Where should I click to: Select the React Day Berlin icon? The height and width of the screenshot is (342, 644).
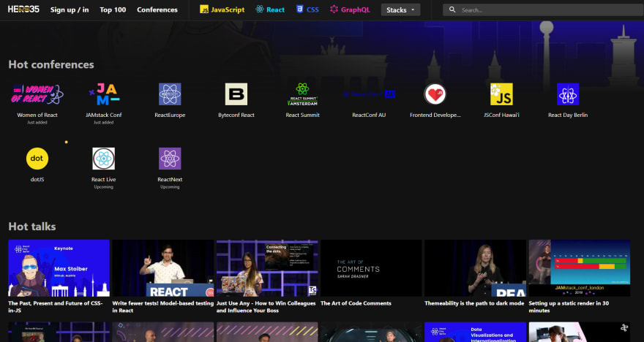pos(568,94)
